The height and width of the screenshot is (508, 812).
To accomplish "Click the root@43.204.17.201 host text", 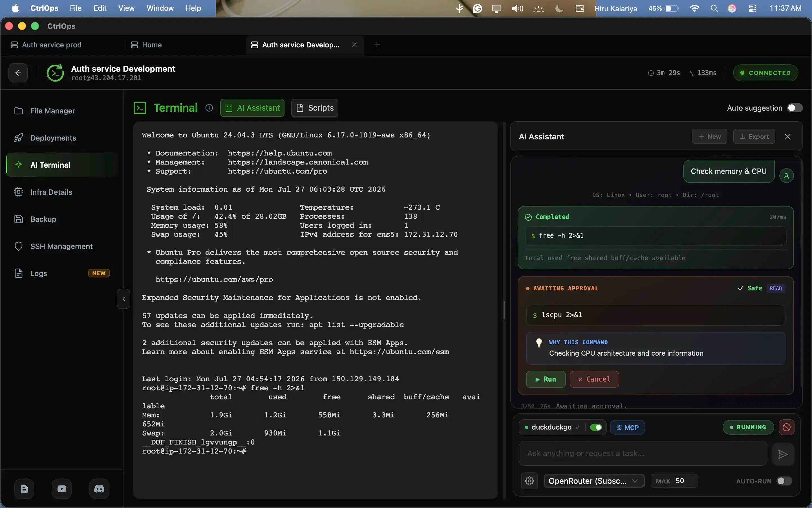I will tap(106, 78).
